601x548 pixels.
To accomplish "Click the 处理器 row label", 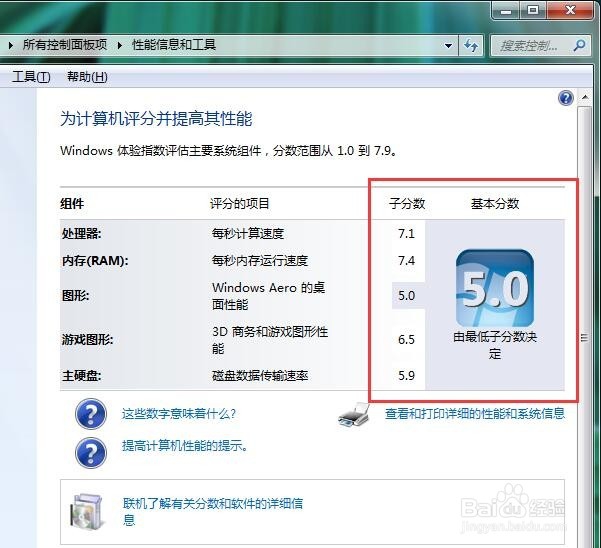I will (82, 233).
